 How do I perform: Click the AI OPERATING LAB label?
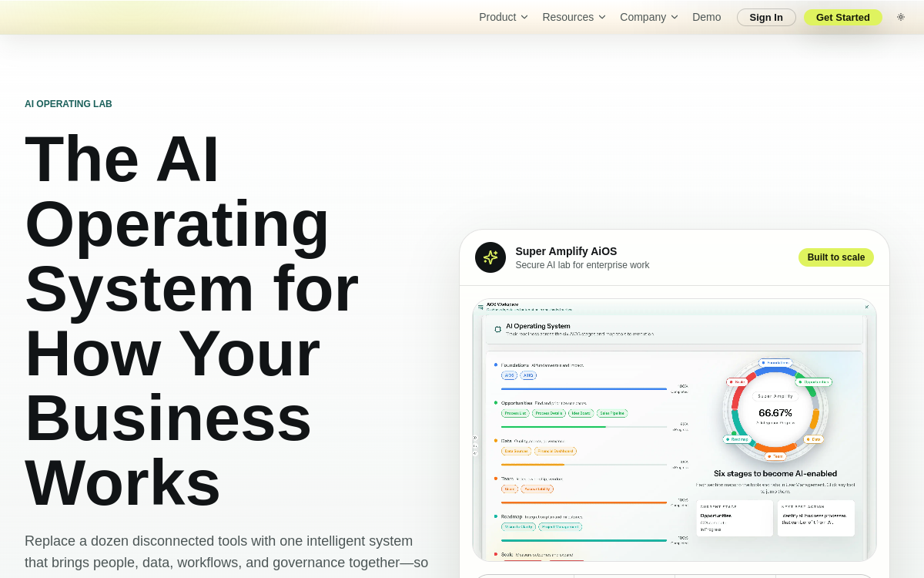click(x=69, y=104)
